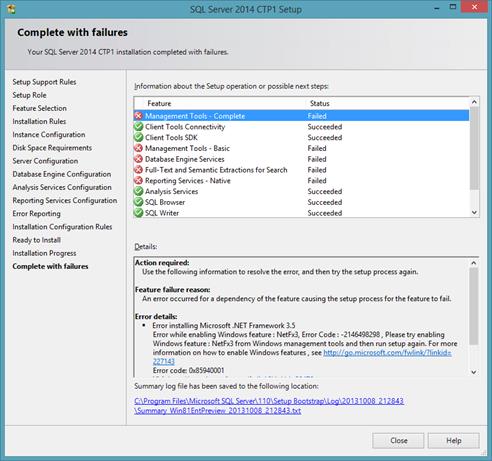Click the Close button
Screen dimensions: 492x461
398,441
